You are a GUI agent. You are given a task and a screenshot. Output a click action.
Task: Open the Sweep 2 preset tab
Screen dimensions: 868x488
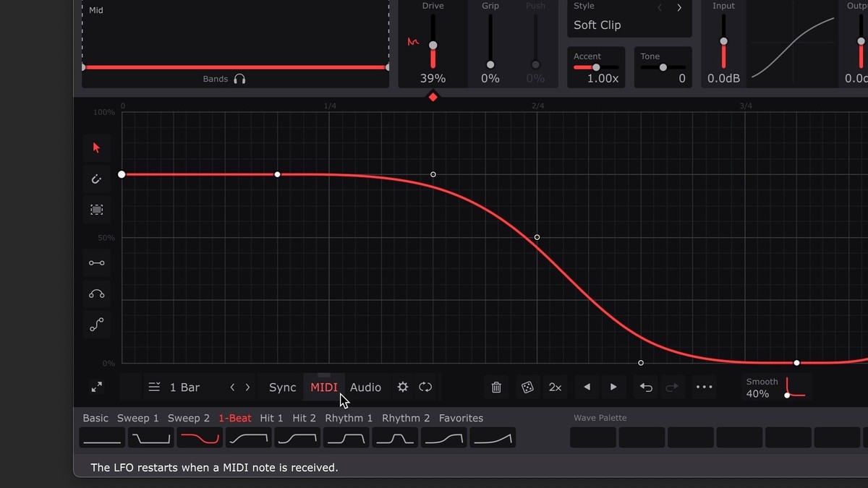(x=188, y=418)
